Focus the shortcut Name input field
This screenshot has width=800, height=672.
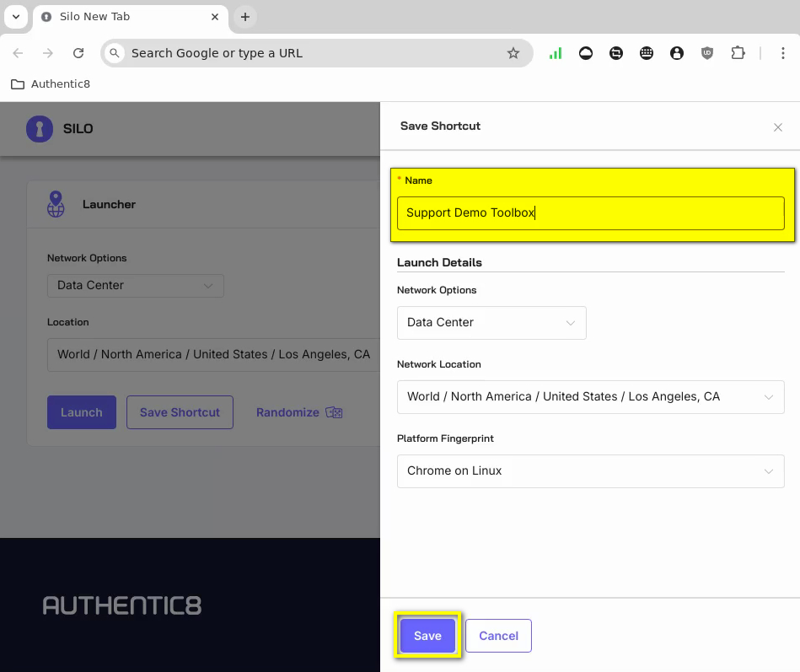click(x=590, y=212)
